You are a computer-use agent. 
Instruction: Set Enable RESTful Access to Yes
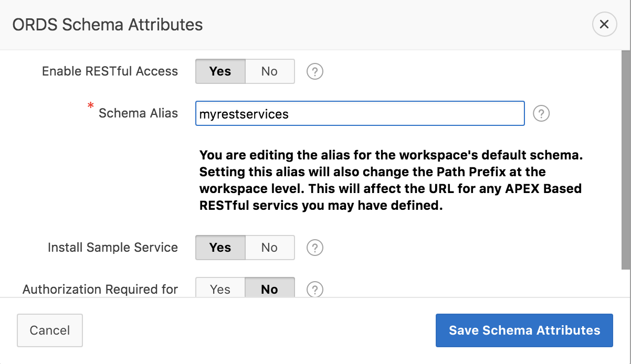pyautogui.click(x=220, y=71)
